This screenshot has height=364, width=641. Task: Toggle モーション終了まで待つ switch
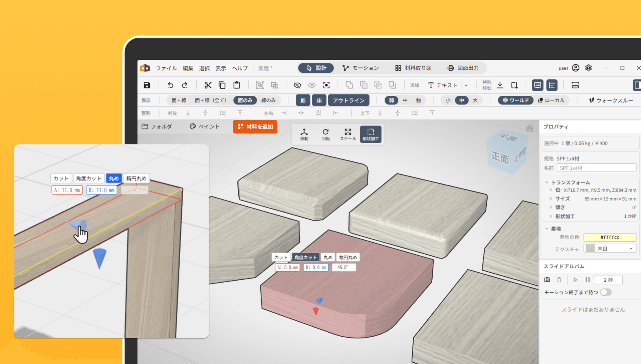click(606, 292)
